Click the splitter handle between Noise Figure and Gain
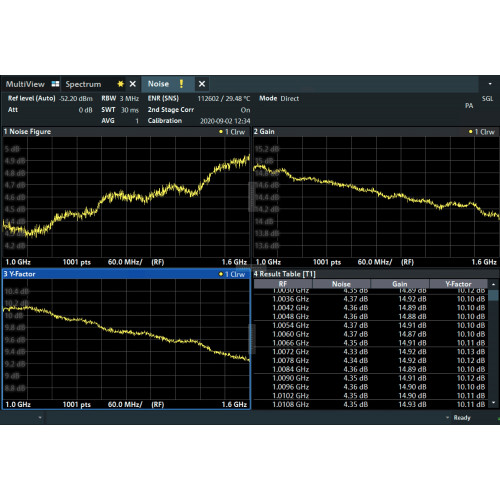500x500 pixels. [252, 197]
